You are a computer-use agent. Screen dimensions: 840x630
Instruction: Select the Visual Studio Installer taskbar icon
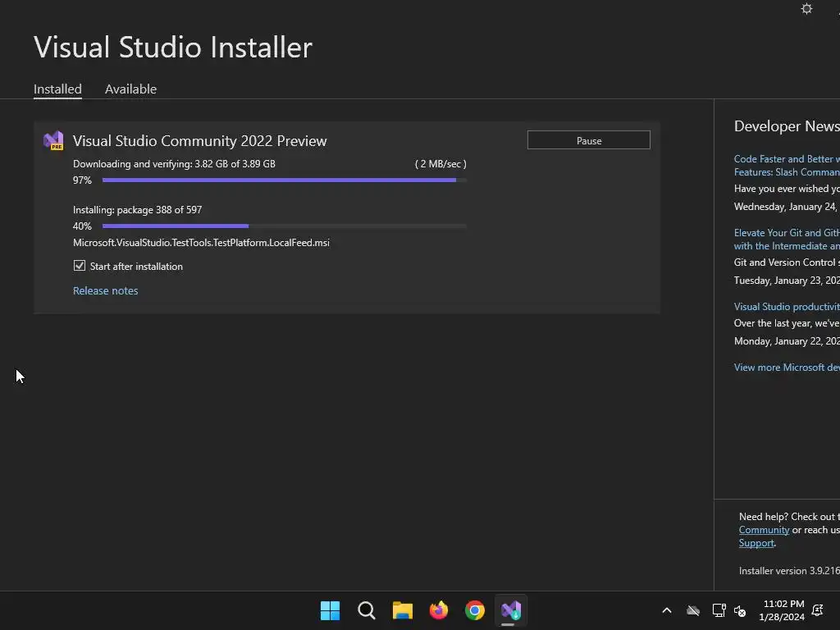(x=511, y=610)
